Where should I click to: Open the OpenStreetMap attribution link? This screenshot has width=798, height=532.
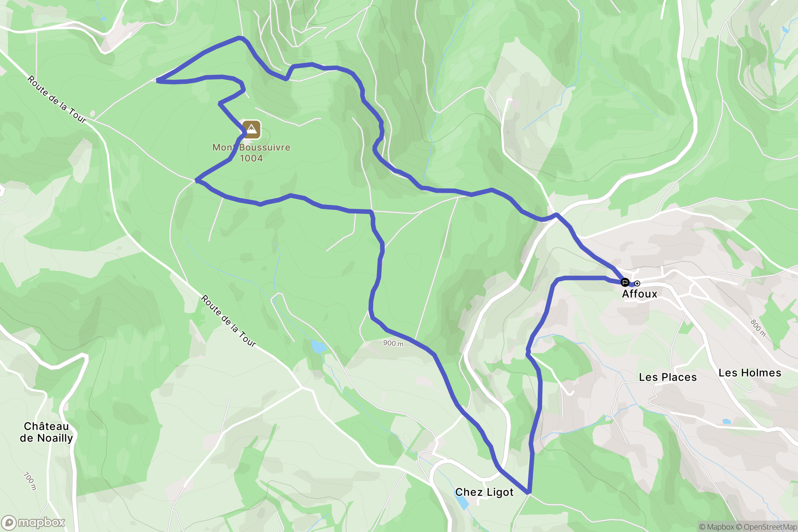tap(766, 527)
